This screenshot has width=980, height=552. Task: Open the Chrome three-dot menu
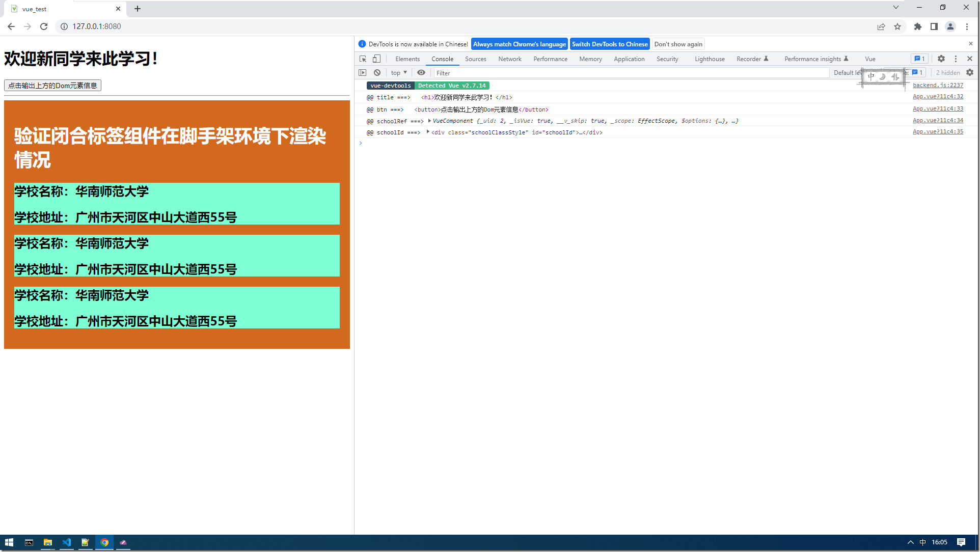967,26
